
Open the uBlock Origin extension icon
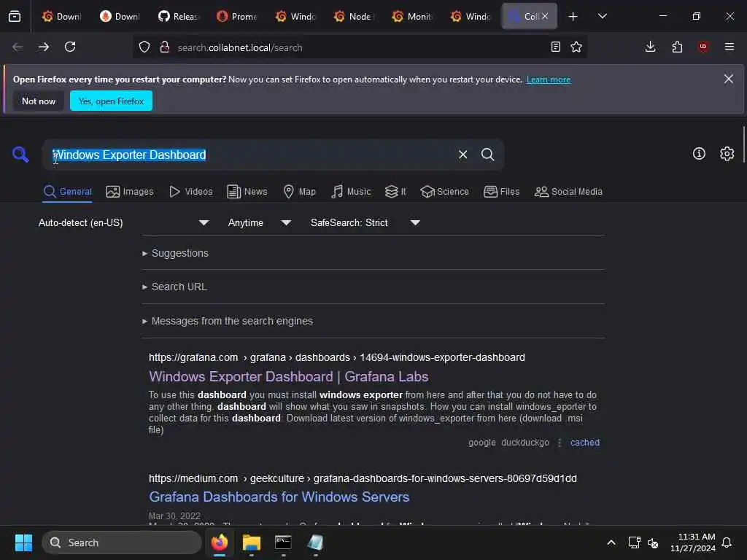pos(703,47)
